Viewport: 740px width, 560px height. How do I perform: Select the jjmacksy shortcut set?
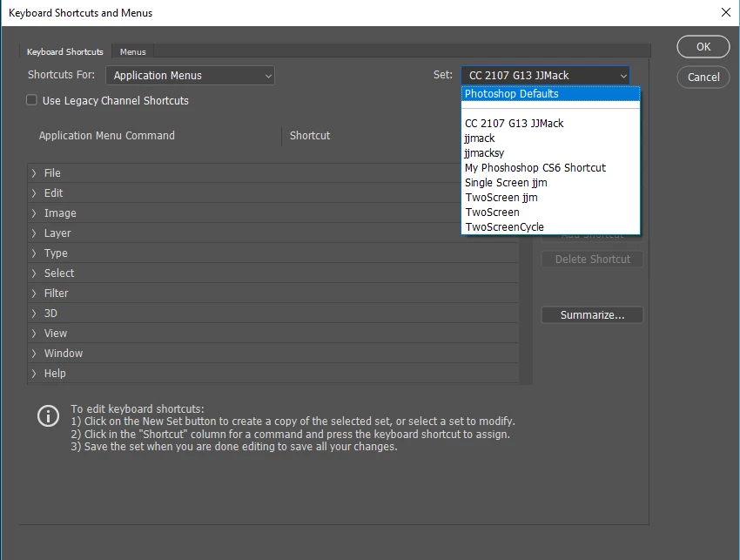point(550,153)
